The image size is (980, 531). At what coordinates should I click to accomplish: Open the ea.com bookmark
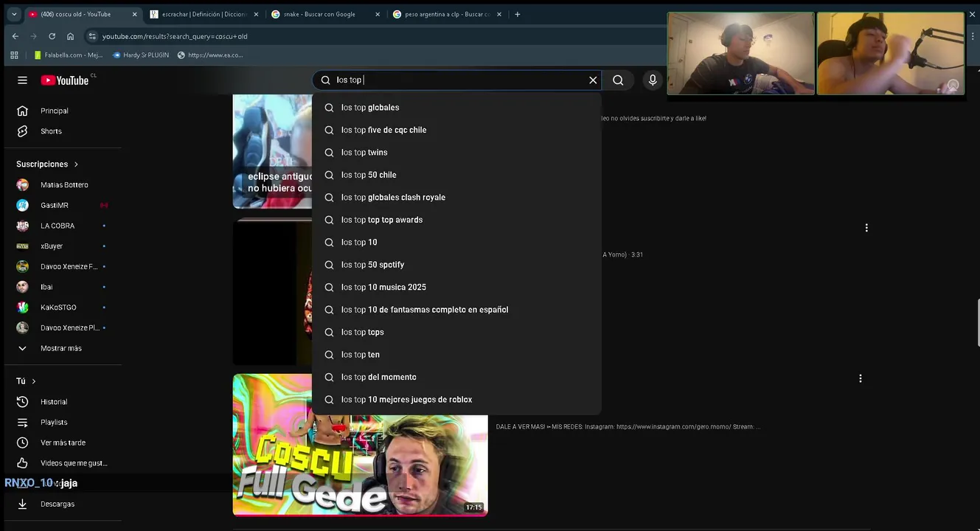[210, 55]
